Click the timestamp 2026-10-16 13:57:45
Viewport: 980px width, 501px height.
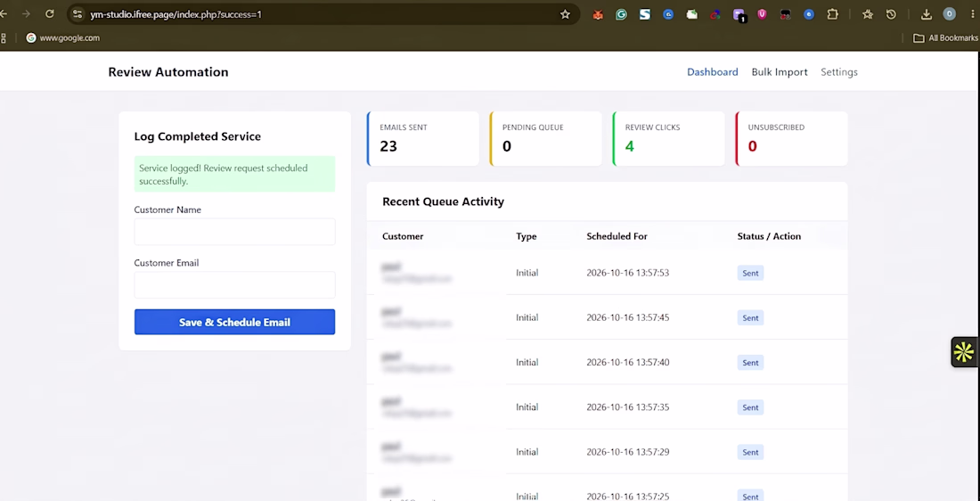click(x=627, y=317)
